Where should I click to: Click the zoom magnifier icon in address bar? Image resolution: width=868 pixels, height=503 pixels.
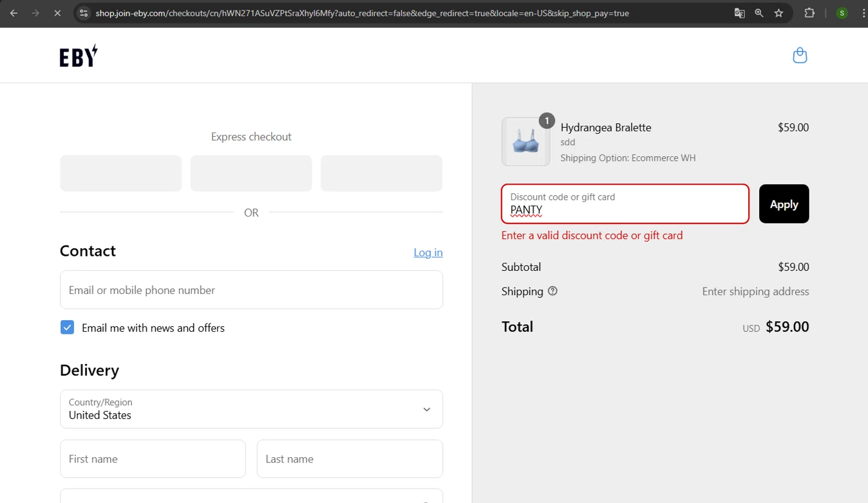point(759,13)
